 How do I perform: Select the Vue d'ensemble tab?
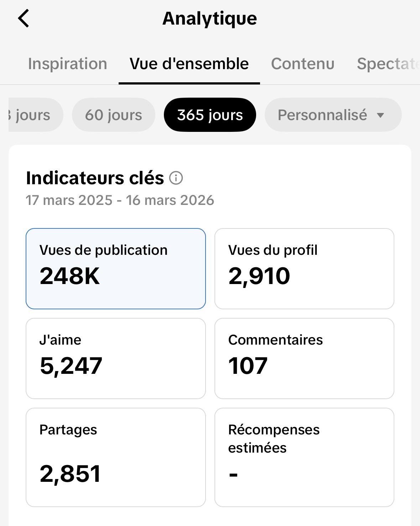pos(189,64)
